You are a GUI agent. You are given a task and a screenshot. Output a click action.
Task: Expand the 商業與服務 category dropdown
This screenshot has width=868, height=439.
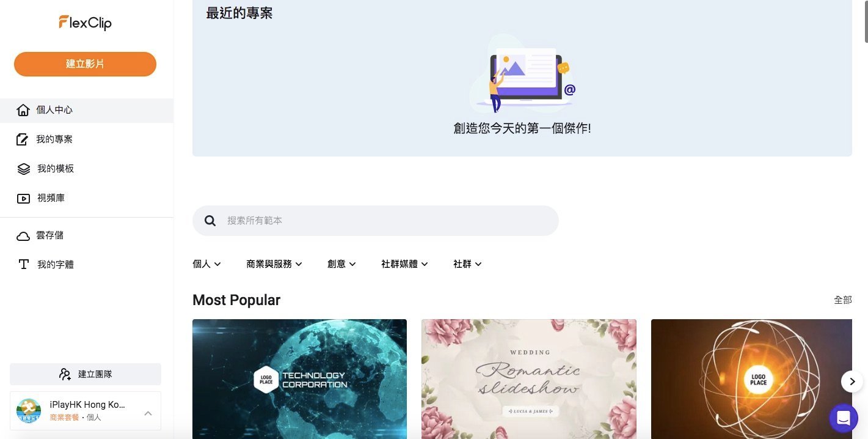[x=274, y=264]
